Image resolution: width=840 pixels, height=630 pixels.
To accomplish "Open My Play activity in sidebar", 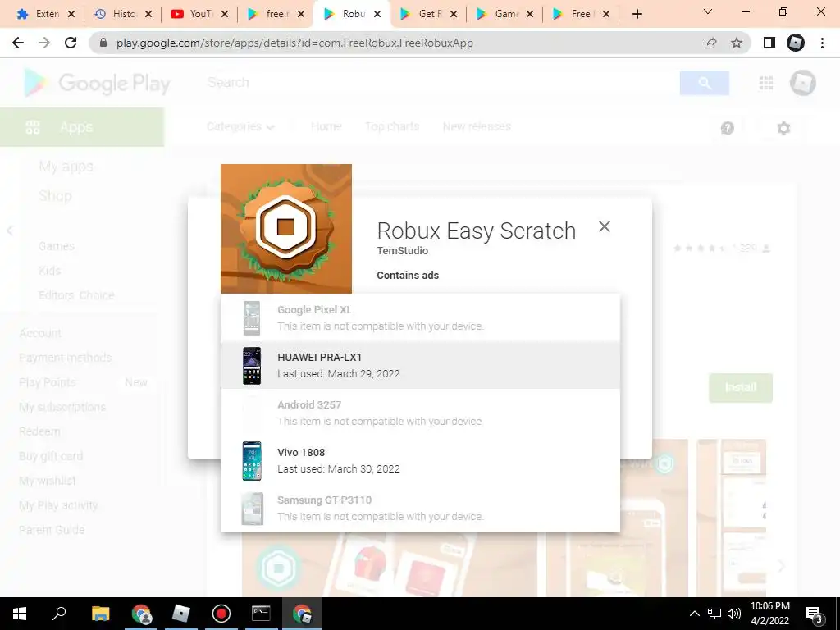I will 58,505.
